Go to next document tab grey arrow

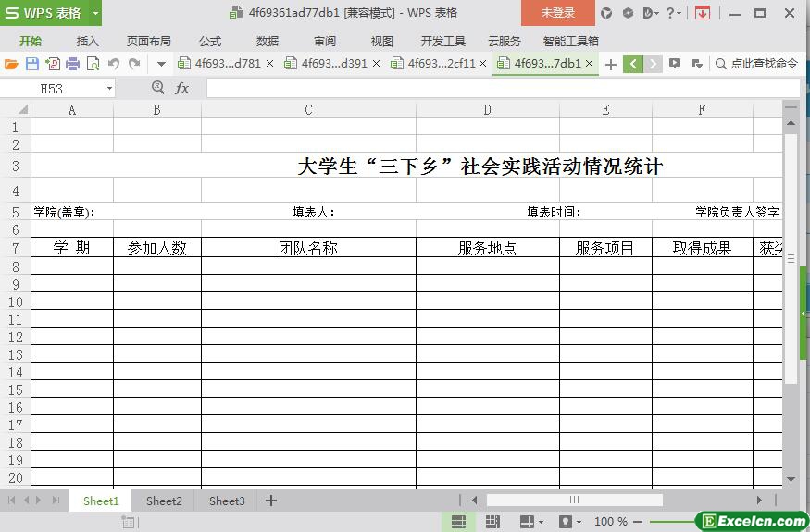click(x=653, y=64)
